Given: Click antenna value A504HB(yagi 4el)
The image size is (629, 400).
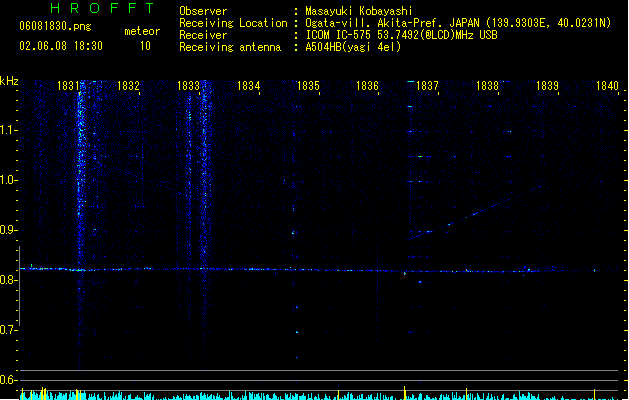Looking at the screenshot, I should (353, 47).
